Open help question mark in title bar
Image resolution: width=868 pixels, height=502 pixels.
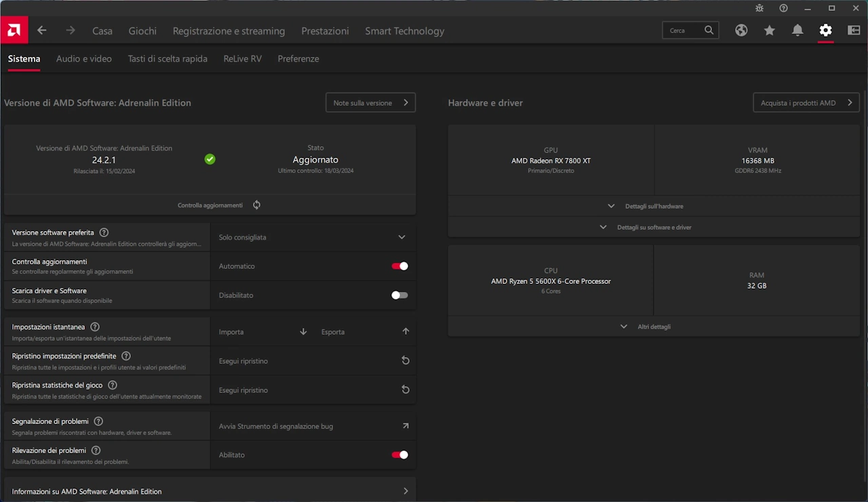784,8
